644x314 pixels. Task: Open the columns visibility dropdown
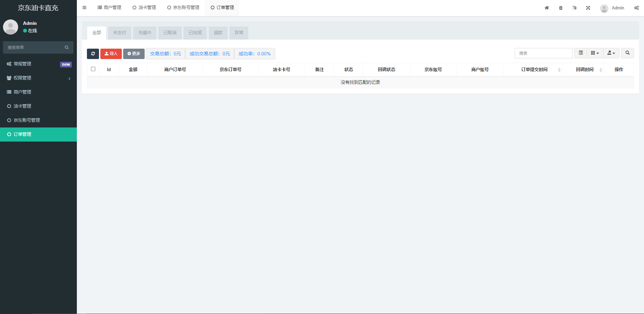tap(595, 53)
